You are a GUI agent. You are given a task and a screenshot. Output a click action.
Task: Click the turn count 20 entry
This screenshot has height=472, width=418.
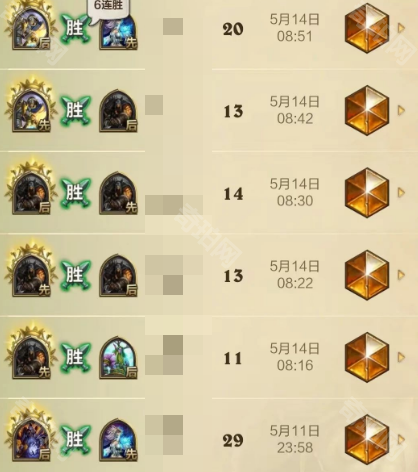(x=233, y=29)
